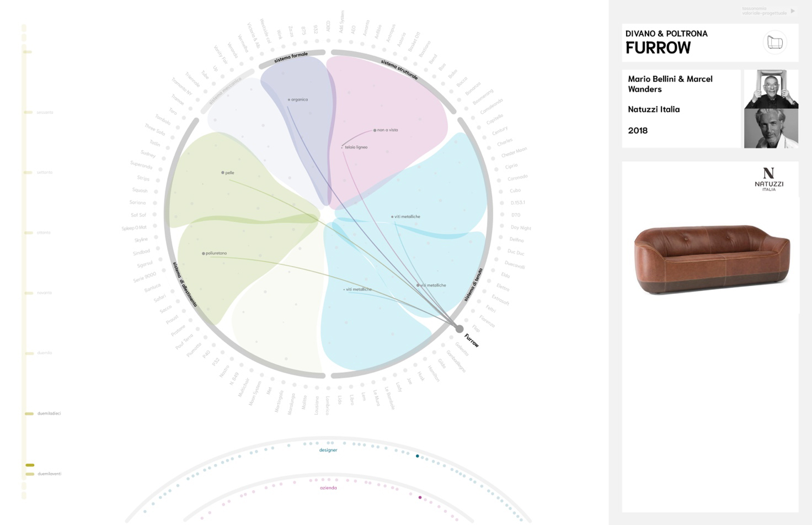Select the 'duemilaventi' timeline marker
Image resolution: width=812 pixels, height=525 pixels.
(49, 474)
